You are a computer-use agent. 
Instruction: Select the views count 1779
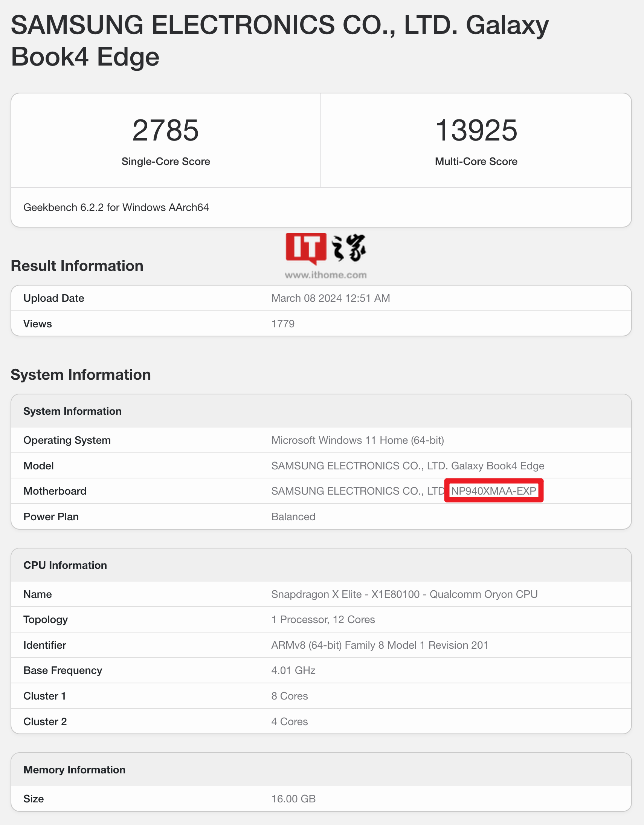[x=283, y=324]
